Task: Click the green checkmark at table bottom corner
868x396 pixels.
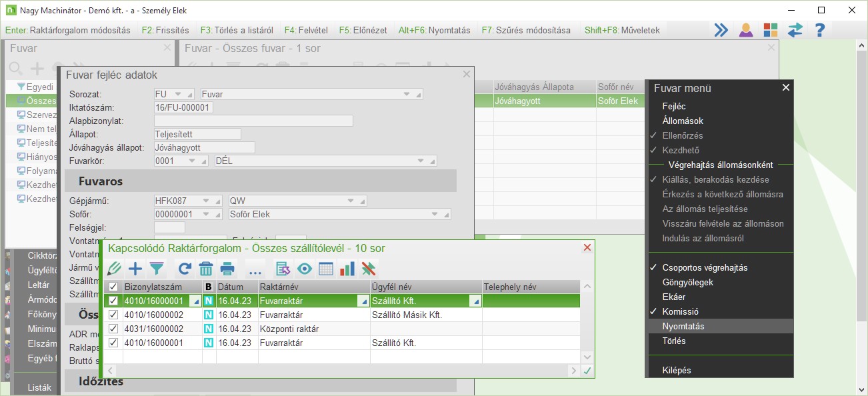Action: click(587, 371)
